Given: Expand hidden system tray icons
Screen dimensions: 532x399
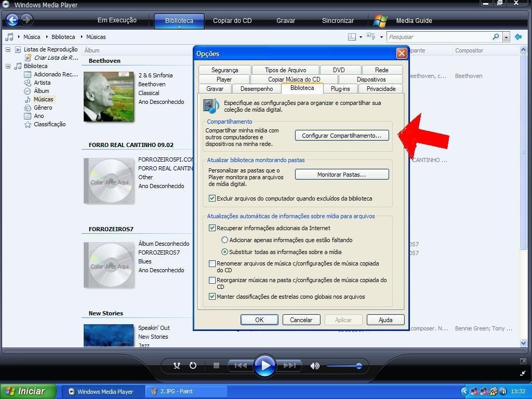Looking at the screenshot, I should [464, 391].
